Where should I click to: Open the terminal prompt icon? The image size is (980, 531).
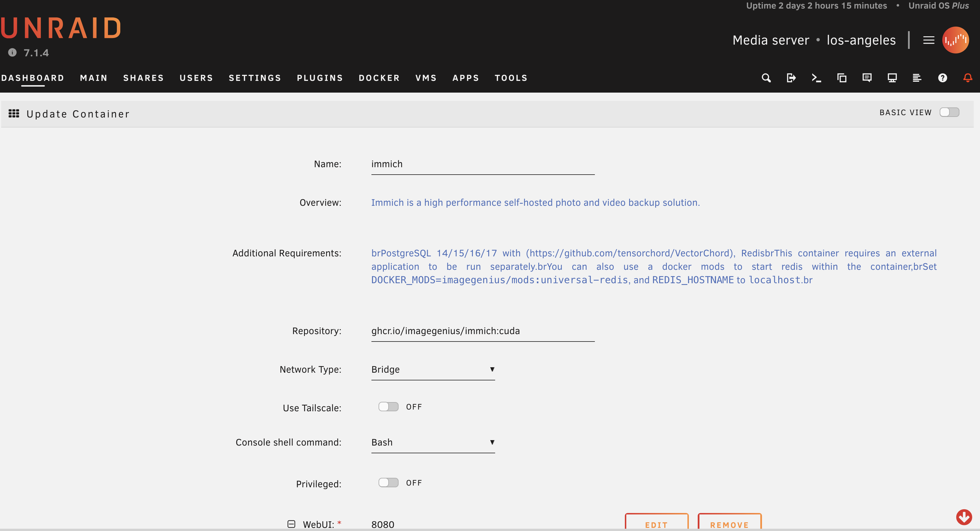816,78
